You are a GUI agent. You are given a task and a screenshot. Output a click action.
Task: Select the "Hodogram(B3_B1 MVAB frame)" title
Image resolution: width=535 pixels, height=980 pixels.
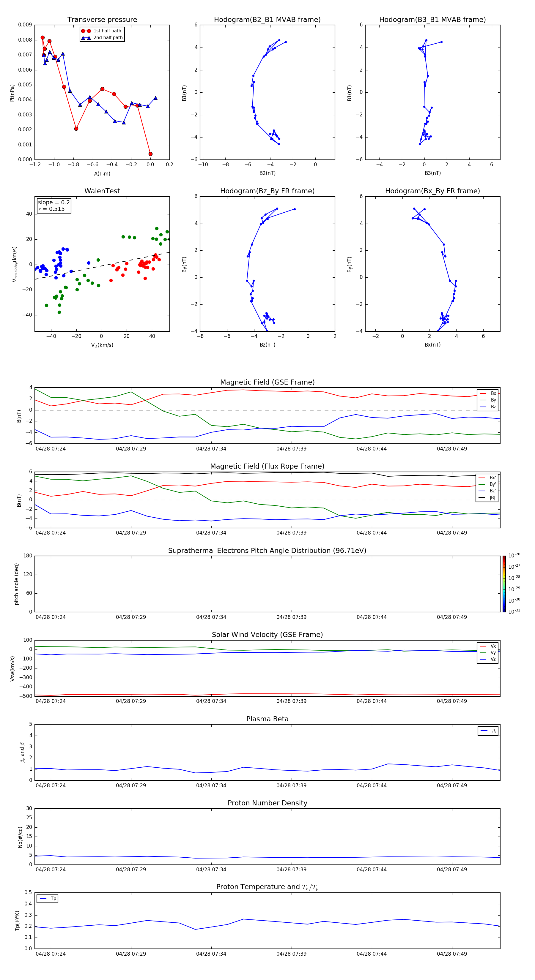coord(432,20)
